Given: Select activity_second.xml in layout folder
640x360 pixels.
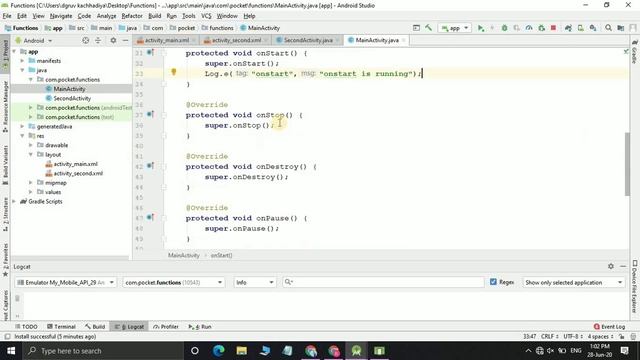Looking at the screenshot, I should coord(78,173).
